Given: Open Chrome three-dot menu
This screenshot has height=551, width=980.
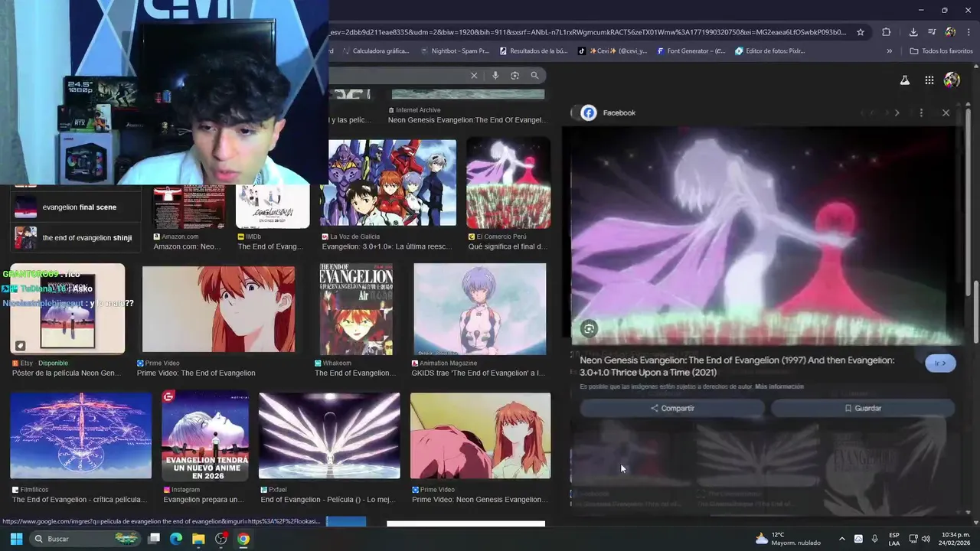Looking at the screenshot, I should coord(969,32).
